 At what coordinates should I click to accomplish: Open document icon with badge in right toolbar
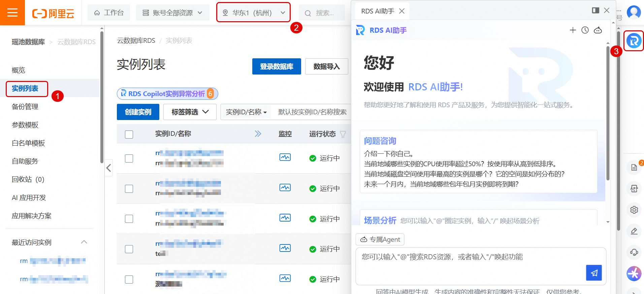[634, 168]
